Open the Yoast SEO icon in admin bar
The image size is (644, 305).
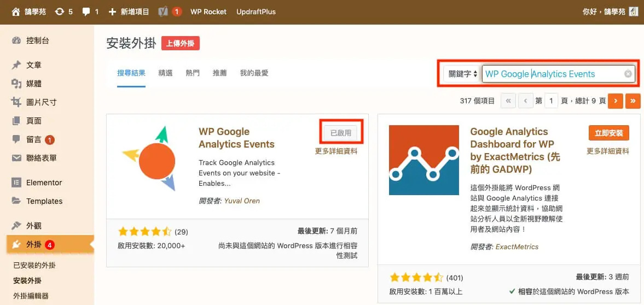(x=163, y=11)
